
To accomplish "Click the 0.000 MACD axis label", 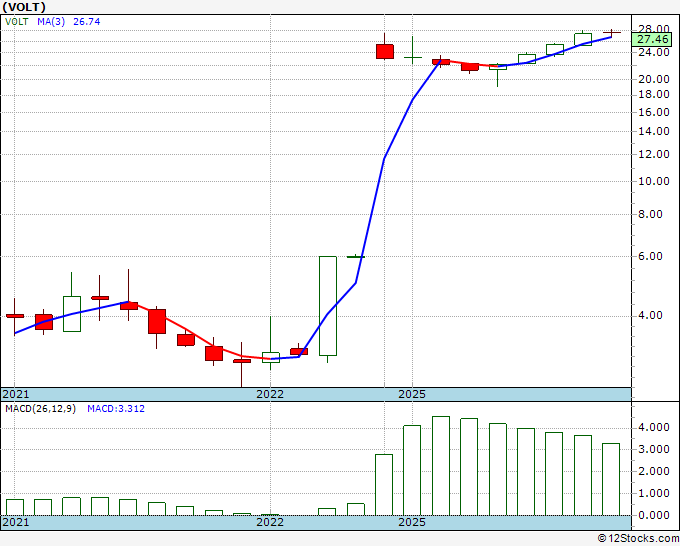I will coord(654,515).
